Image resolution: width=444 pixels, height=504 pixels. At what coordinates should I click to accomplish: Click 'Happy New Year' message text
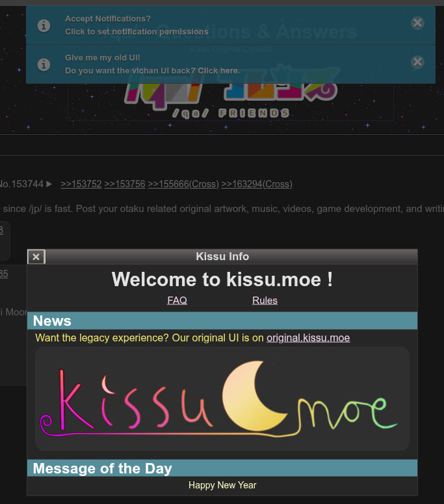(222, 485)
